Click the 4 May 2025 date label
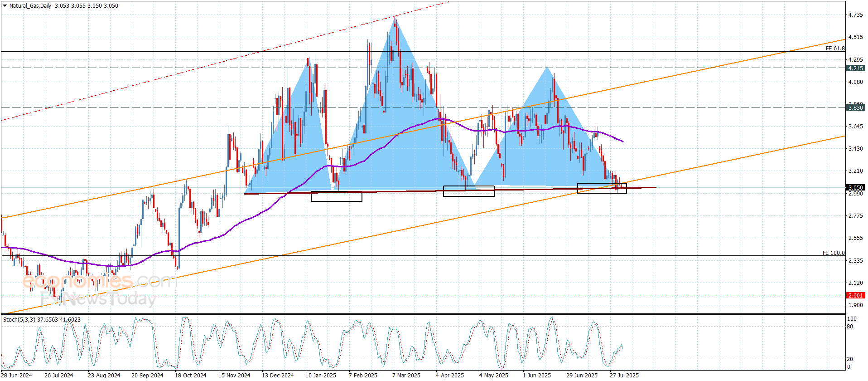This screenshot has width=868, height=381. tap(494, 375)
